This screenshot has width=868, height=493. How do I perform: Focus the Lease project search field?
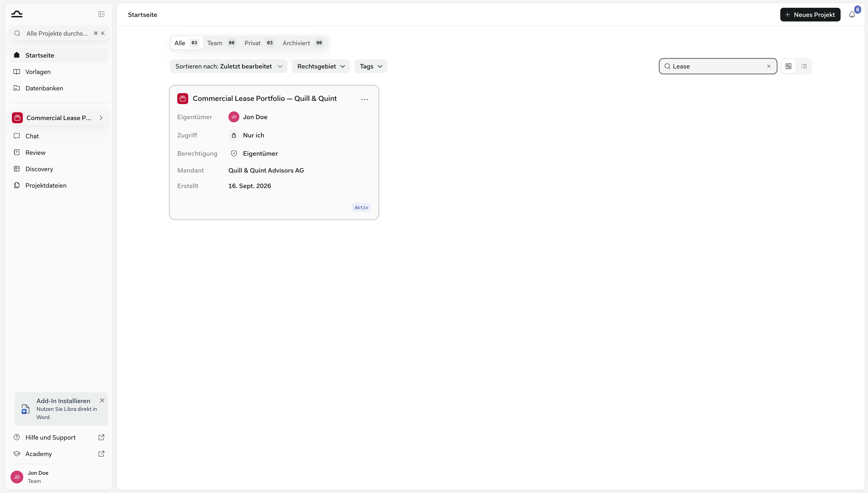pos(718,66)
